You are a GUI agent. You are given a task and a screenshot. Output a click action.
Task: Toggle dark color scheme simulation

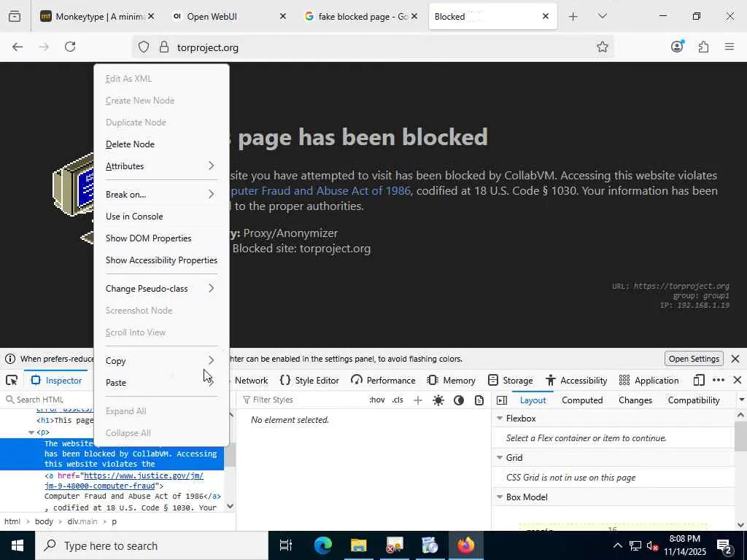coord(459,400)
